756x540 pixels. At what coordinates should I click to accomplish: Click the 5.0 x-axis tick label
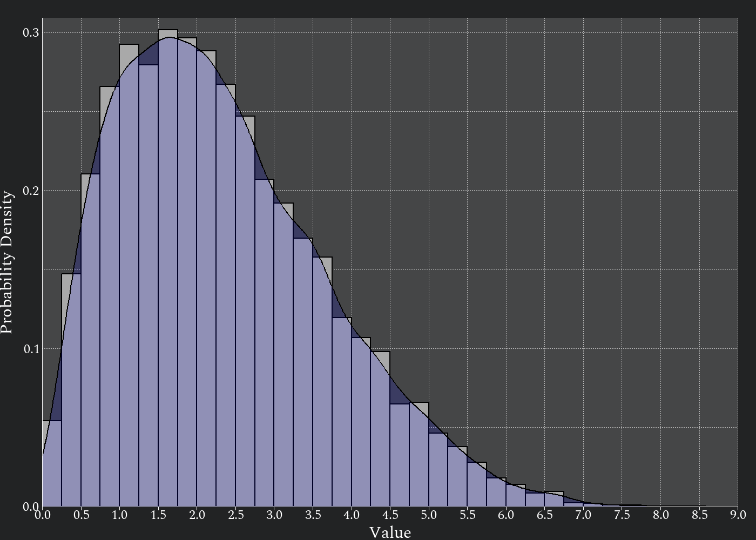(x=429, y=515)
